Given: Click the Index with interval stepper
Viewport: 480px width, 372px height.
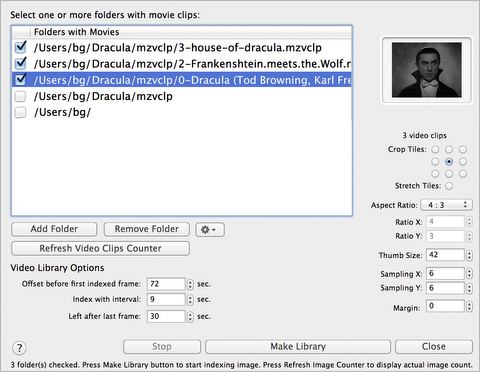Looking at the screenshot, I should click(190, 300).
